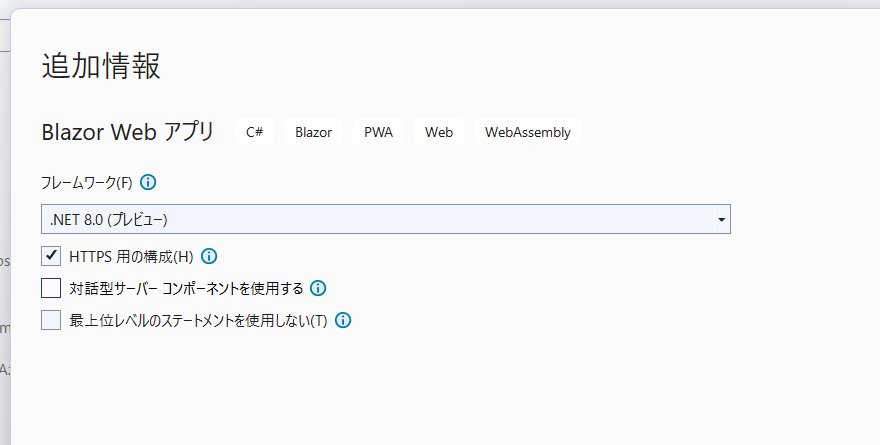Click the フレームワーク(F) label
880x445 pixels.
(87, 183)
